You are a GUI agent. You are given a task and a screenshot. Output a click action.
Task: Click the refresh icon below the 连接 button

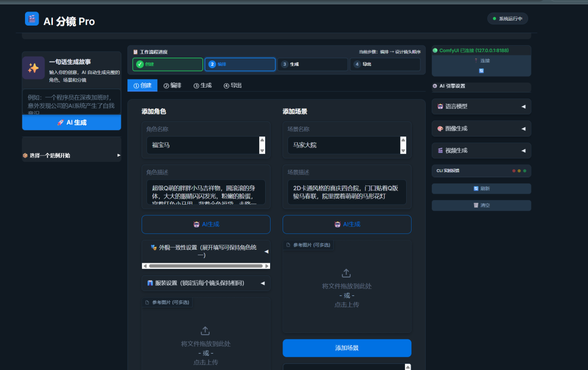coord(481,71)
